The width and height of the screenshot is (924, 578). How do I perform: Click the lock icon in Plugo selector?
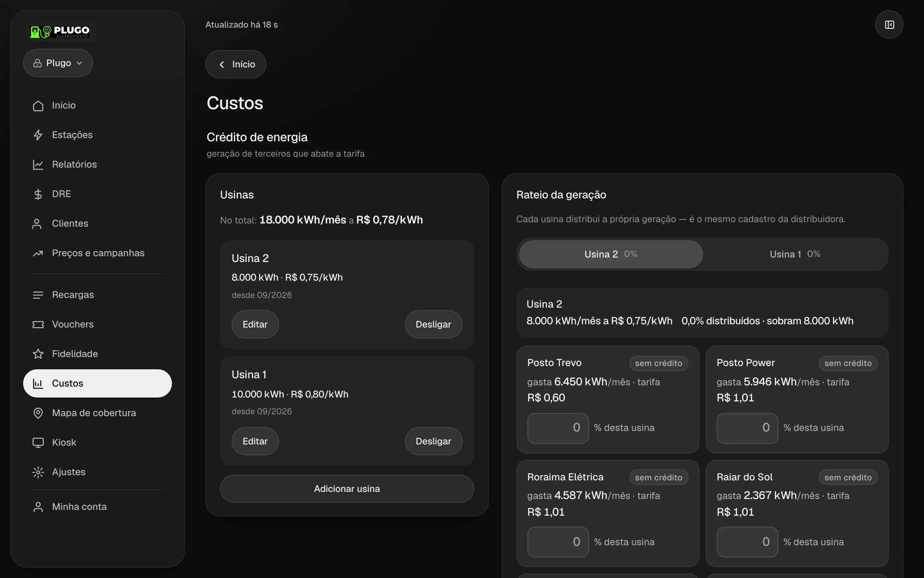pyautogui.click(x=38, y=63)
